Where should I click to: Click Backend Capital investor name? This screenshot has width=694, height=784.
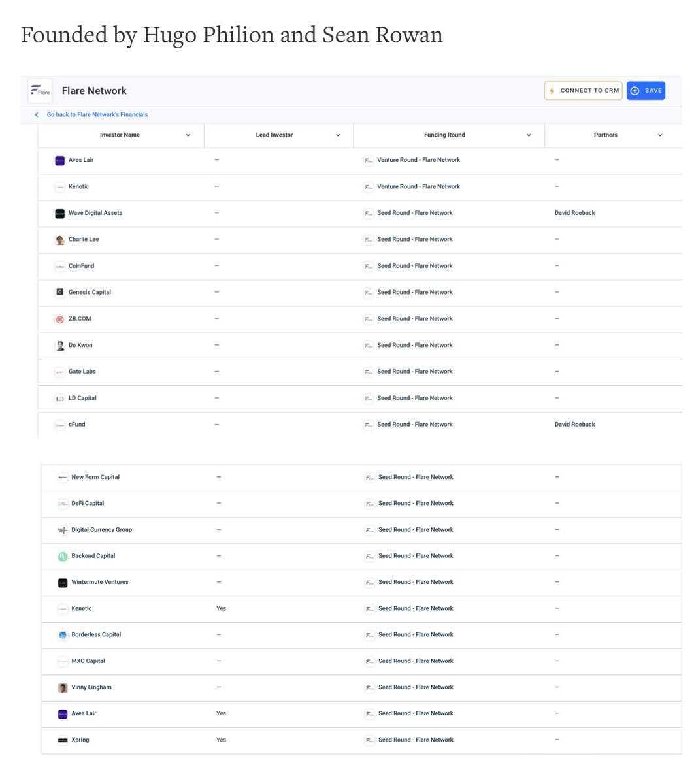(93, 556)
